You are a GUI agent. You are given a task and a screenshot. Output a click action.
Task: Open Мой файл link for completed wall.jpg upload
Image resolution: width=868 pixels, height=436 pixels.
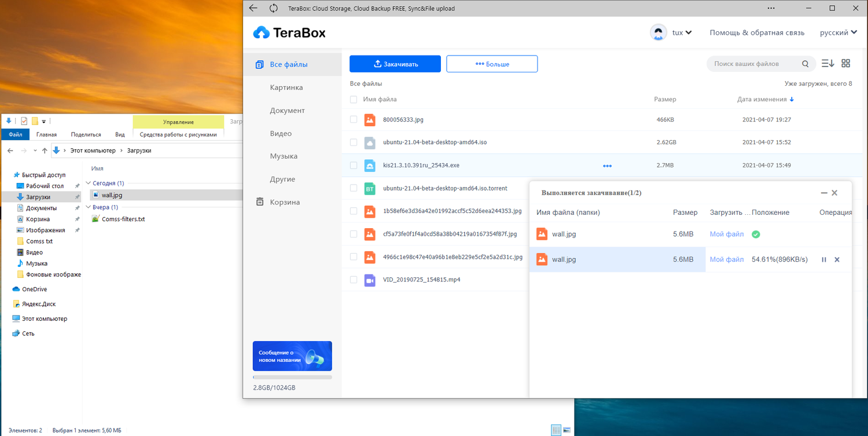pyautogui.click(x=727, y=235)
